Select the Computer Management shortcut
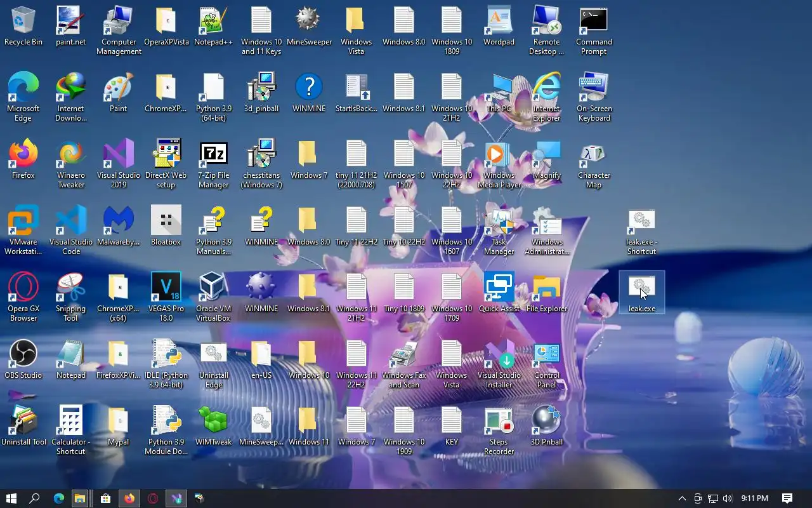Screen dimensions: 812x508 119,31
